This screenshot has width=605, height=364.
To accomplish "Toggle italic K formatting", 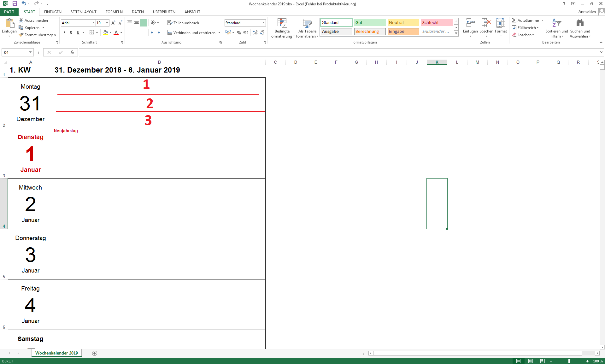I will 71,32.
